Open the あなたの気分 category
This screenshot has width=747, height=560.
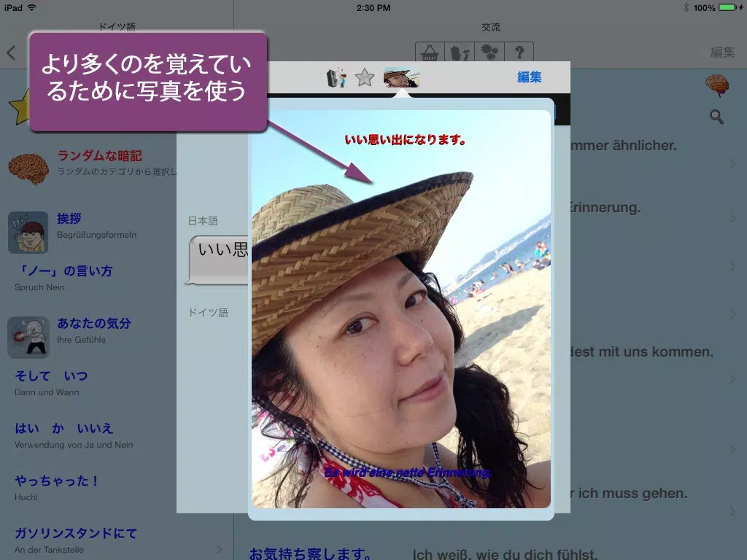[94, 323]
